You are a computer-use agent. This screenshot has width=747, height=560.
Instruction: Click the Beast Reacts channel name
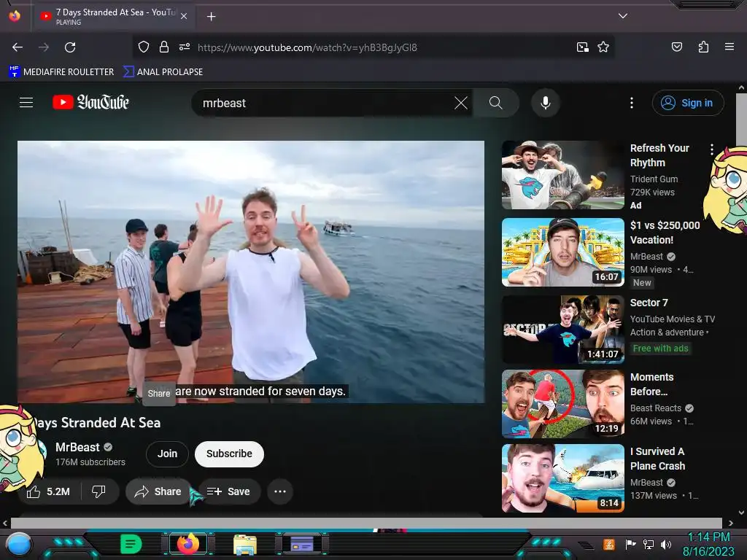[x=656, y=408]
